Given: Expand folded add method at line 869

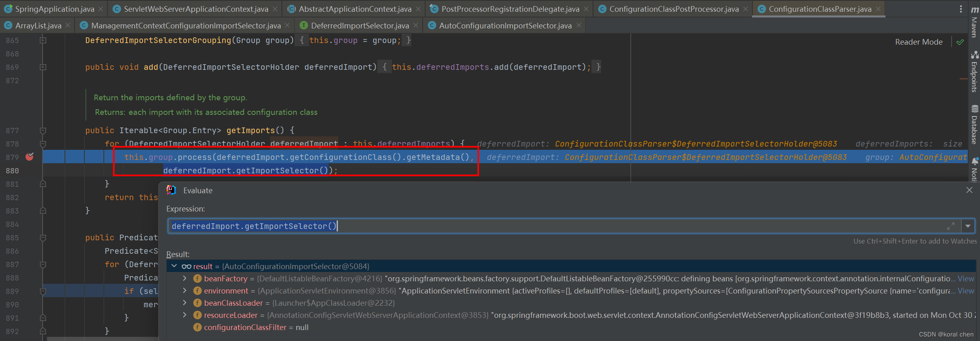Looking at the screenshot, I should [x=43, y=67].
